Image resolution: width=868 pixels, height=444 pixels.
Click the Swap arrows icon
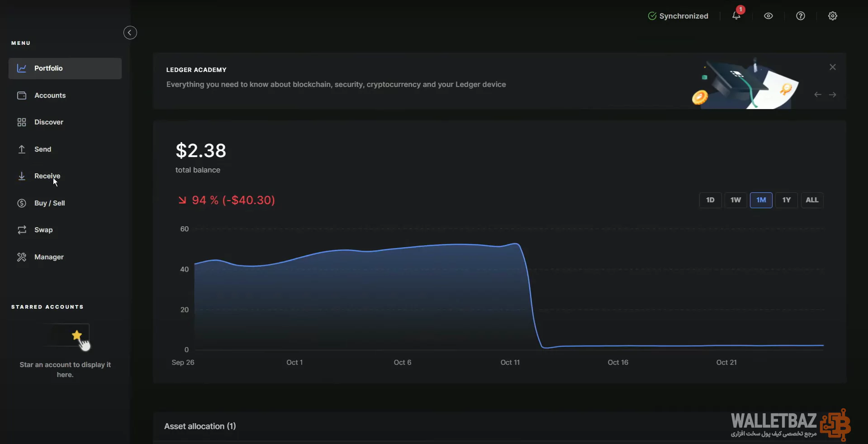22,230
